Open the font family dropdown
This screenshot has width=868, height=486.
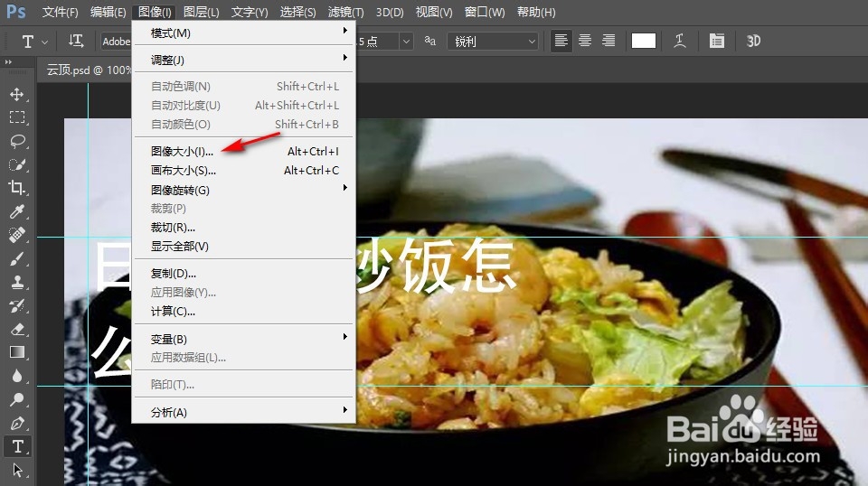pyautogui.click(x=117, y=42)
